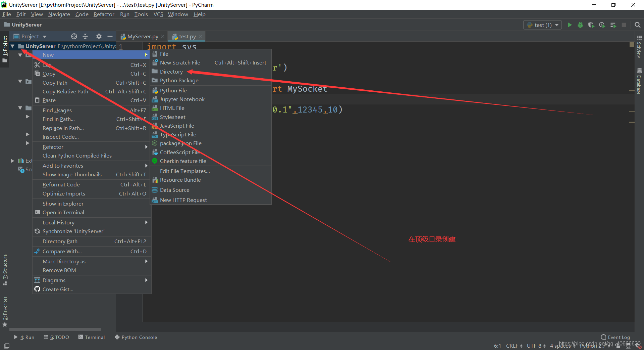Click the Python File icon in submenu
The width and height of the screenshot is (644, 350).
155,90
